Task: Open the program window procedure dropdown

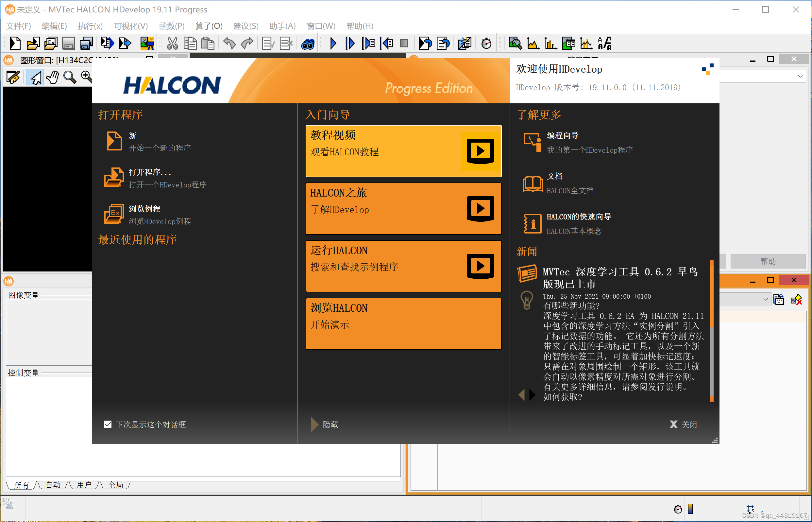Action: click(x=765, y=299)
